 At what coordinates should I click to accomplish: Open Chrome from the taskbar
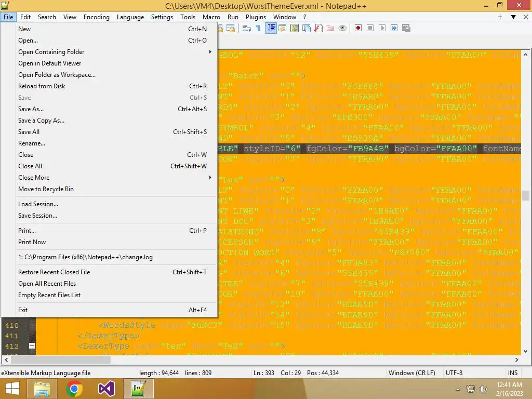click(74, 389)
